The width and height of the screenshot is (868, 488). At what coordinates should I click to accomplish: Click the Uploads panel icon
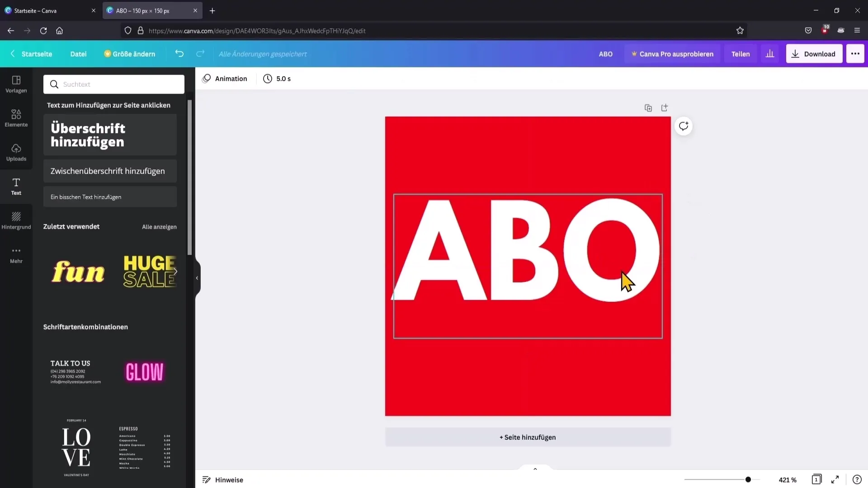16,152
